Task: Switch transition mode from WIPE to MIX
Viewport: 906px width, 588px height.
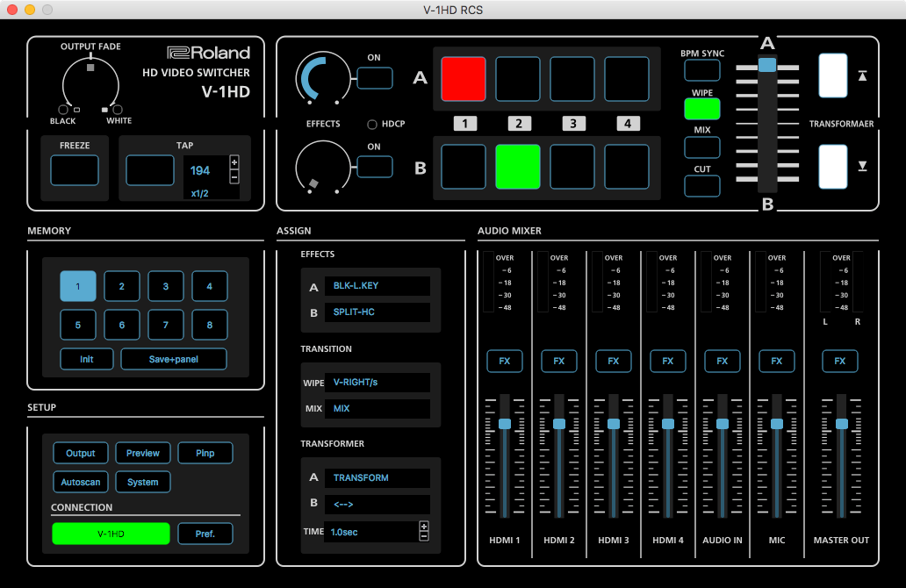Action: (x=701, y=147)
